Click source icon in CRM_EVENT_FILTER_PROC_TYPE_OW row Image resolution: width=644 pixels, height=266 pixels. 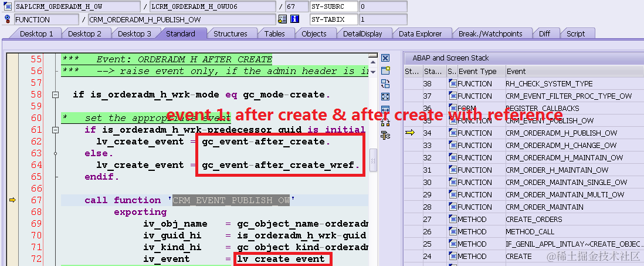coord(453,96)
